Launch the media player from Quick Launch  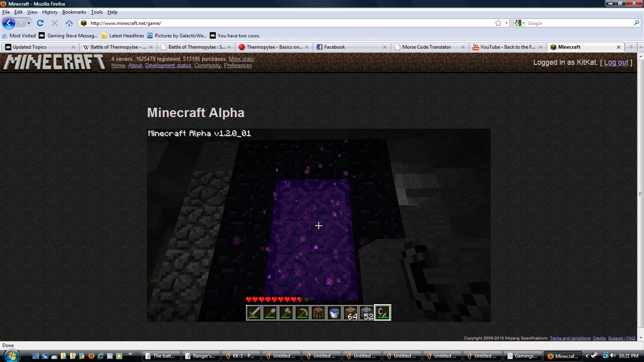click(119, 356)
